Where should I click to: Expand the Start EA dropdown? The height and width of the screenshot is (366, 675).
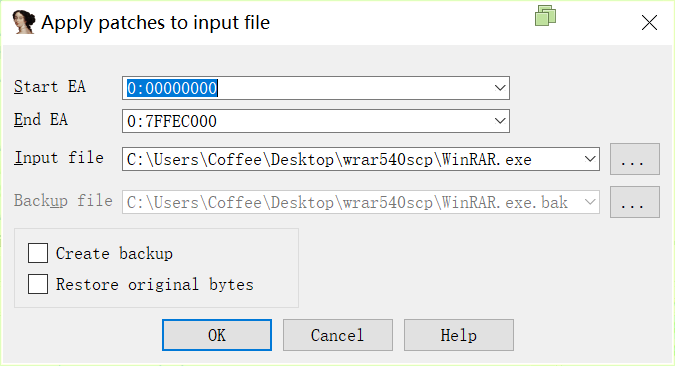click(x=500, y=88)
